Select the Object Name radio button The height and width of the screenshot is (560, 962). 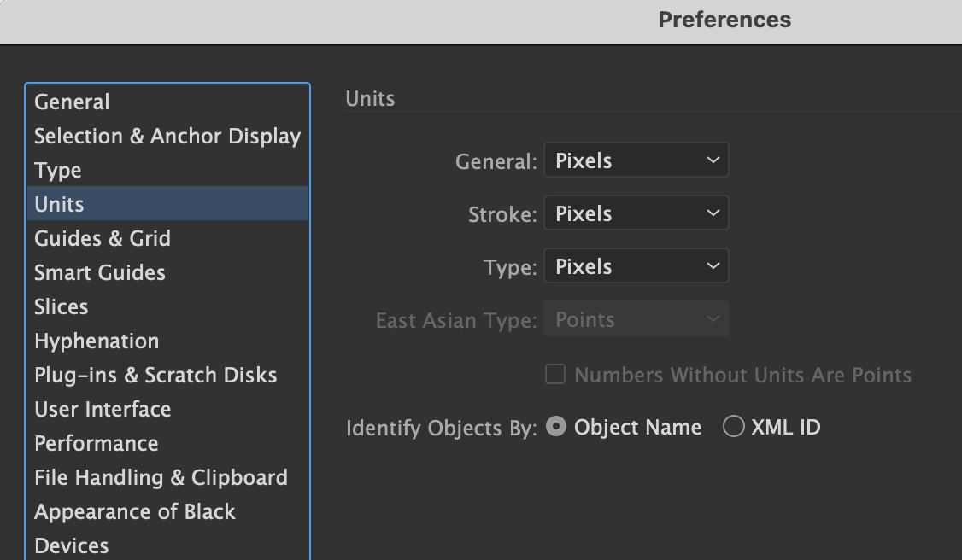pos(556,427)
